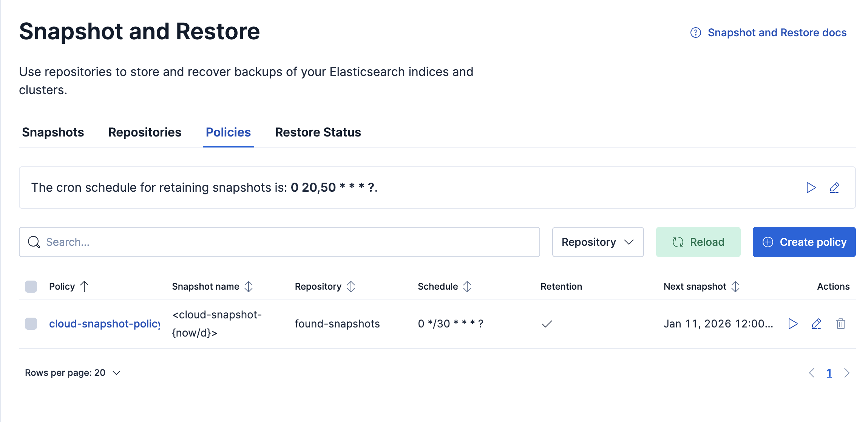
Task: Open the Repository filter dropdown
Action: pyautogui.click(x=598, y=242)
